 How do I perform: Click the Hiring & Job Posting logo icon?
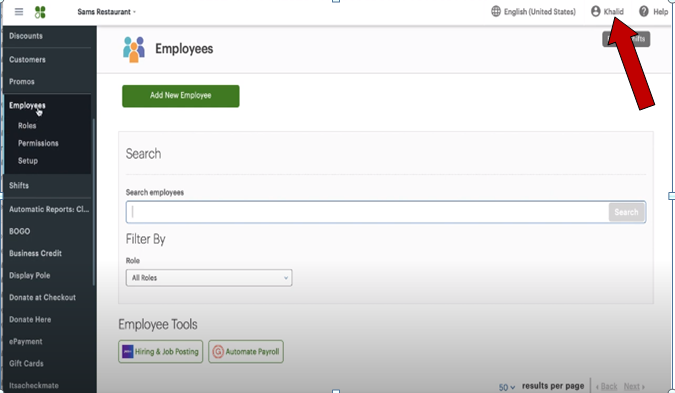[128, 352]
